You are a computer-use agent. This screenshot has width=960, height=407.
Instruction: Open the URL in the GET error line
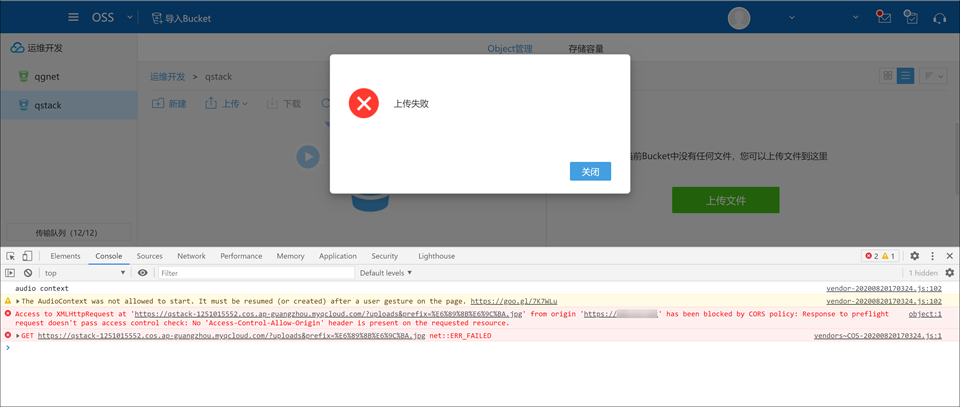[231, 336]
